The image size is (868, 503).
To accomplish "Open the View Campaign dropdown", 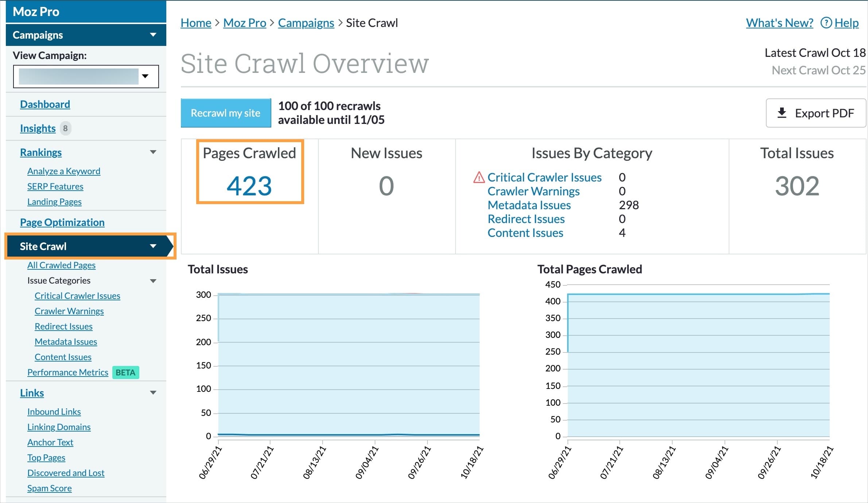I will pos(146,76).
